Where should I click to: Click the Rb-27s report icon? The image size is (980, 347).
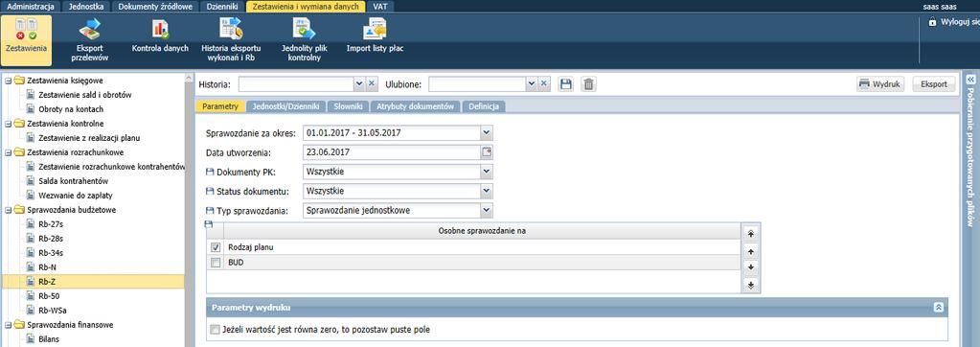(x=30, y=224)
